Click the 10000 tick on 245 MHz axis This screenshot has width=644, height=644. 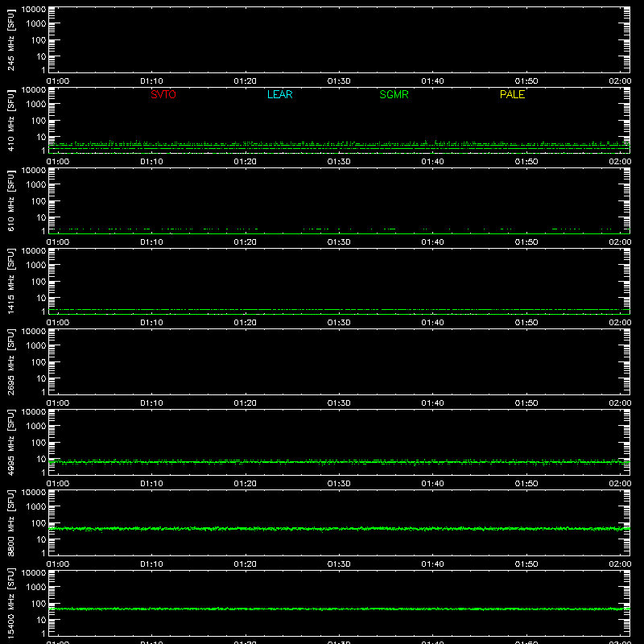[x=34, y=10]
